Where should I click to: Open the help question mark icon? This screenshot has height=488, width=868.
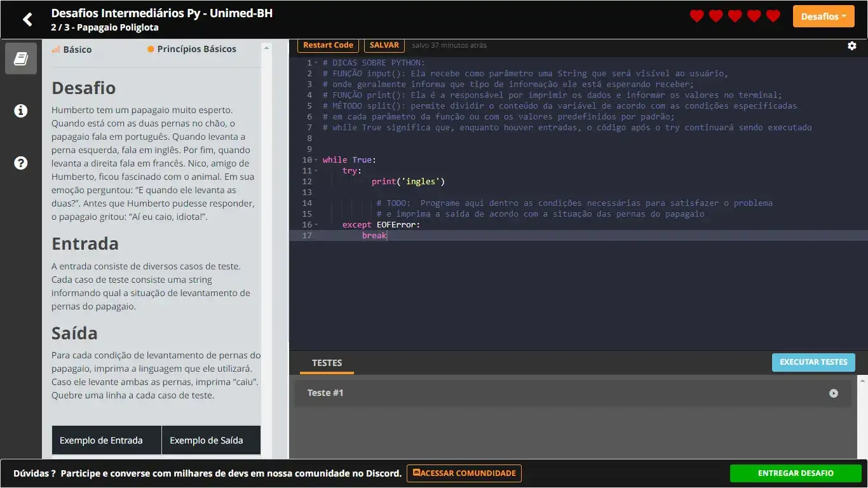pos(21,163)
